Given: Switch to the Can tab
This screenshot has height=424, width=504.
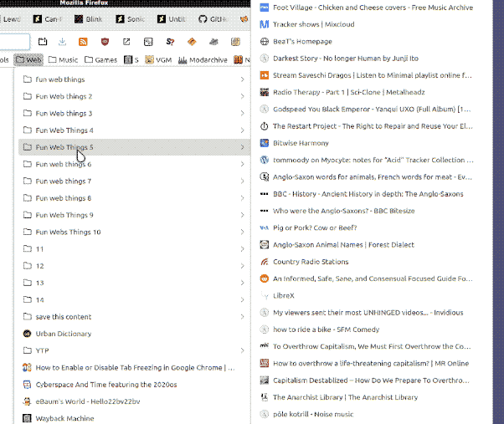Looking at the screenshot, I should point(47,19).
